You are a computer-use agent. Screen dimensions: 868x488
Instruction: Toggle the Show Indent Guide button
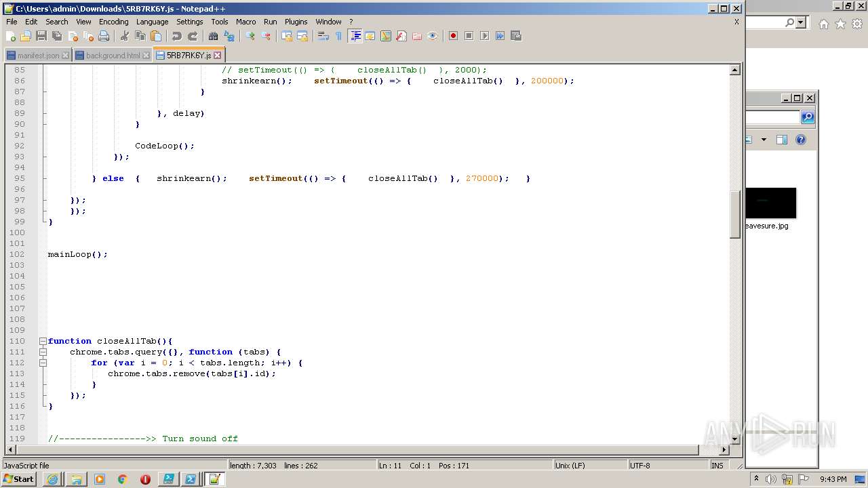(x=355, y=36)
